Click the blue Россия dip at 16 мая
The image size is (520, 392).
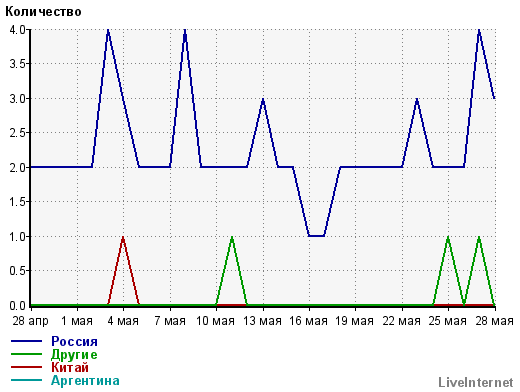point(317,236)
